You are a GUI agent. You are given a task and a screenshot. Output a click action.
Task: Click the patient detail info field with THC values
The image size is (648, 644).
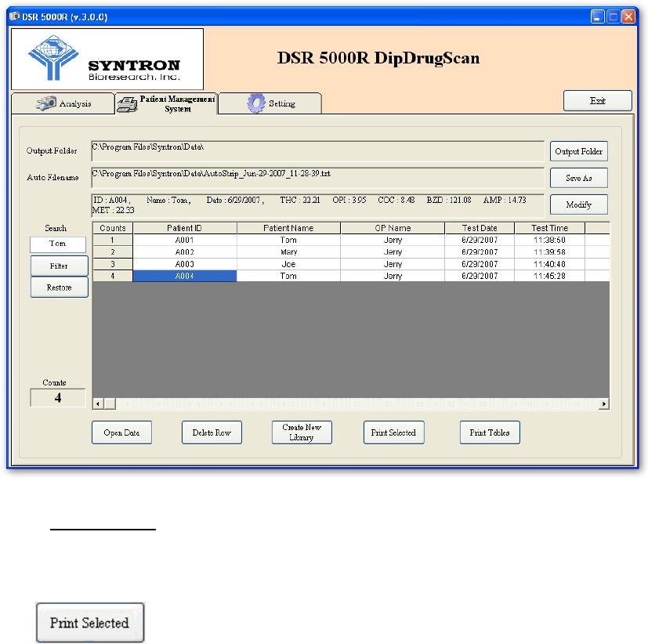tap(317, 205)
